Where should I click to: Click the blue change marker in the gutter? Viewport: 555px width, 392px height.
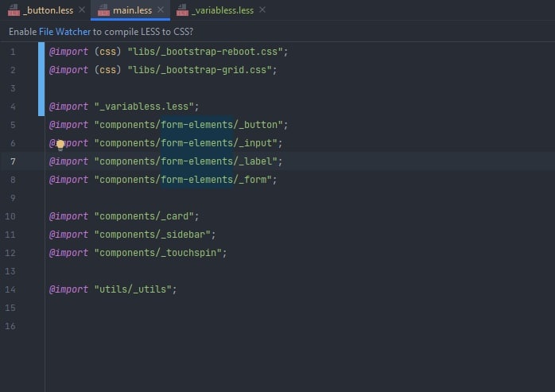[x=41, y=79]
